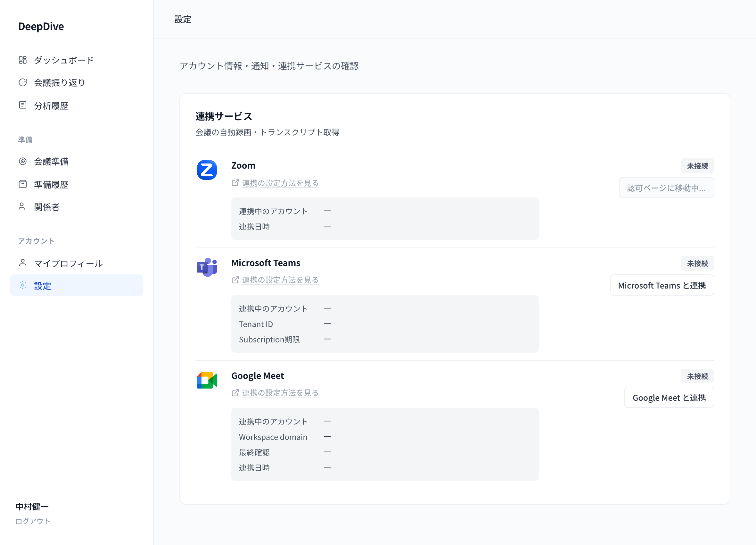This screenshot has width=756, height=545.
Task: Click 未接続 badge in Microsoft Teams row
Action: coord(697,263)
